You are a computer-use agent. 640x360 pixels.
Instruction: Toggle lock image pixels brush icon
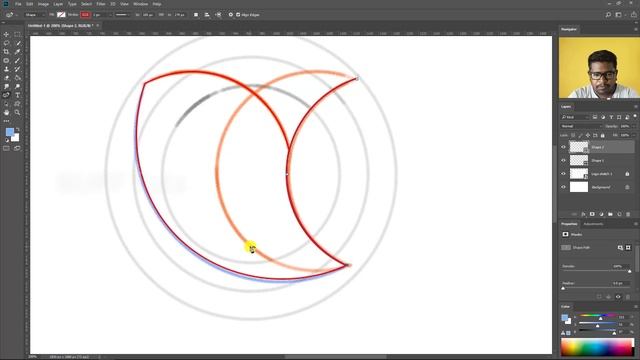[580, 135]
